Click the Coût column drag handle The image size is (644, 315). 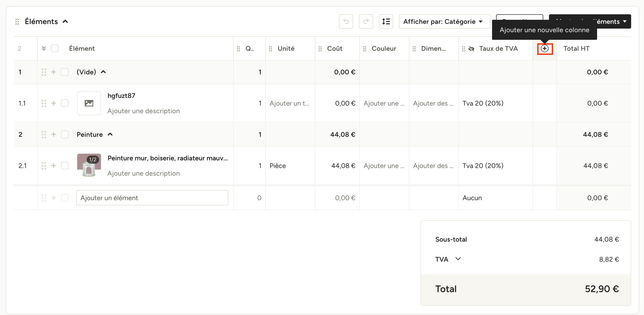point(320,49)
